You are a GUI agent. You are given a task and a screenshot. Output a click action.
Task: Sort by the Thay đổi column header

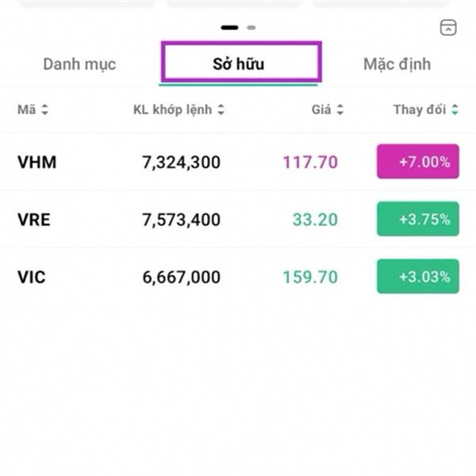point(419,110)
